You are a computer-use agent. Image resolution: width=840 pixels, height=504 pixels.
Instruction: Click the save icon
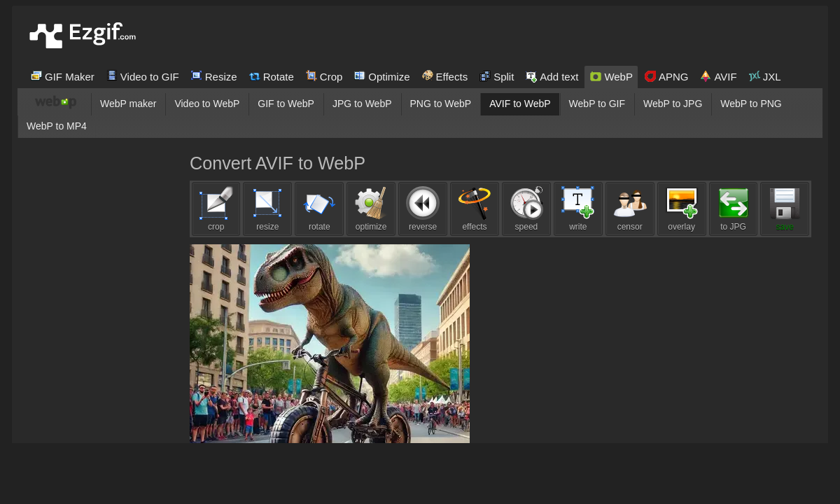(x=785, y=209)
